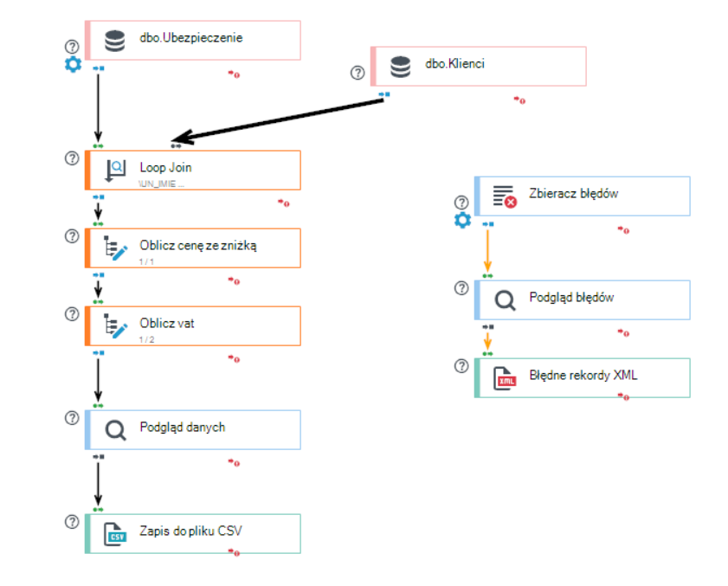
Task: Open help for Oblicz cenę ze zniżką node
Action: click(x=72, y=236)
